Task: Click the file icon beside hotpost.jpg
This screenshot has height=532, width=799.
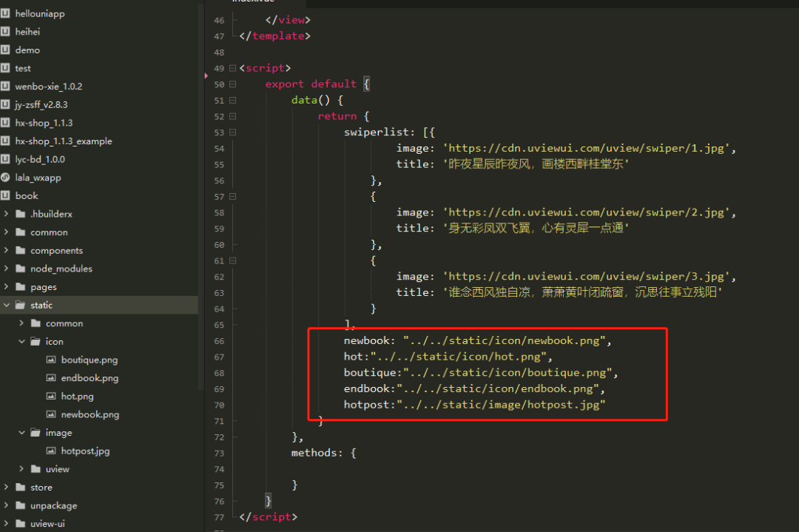Action: tap(51, 451)
